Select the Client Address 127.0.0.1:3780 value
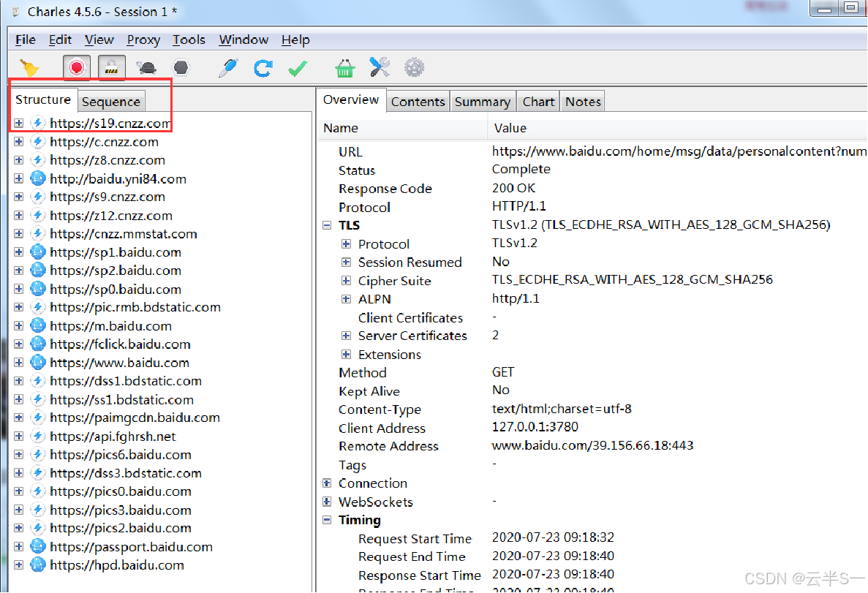Image resolution: width=868 pixels, height=593 pixels. click(535, 427)
